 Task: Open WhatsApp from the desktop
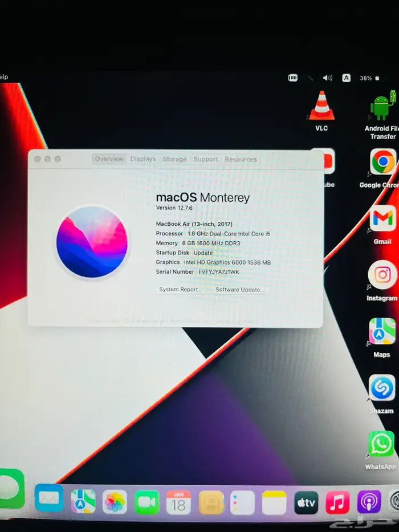(x=381, y=444)
